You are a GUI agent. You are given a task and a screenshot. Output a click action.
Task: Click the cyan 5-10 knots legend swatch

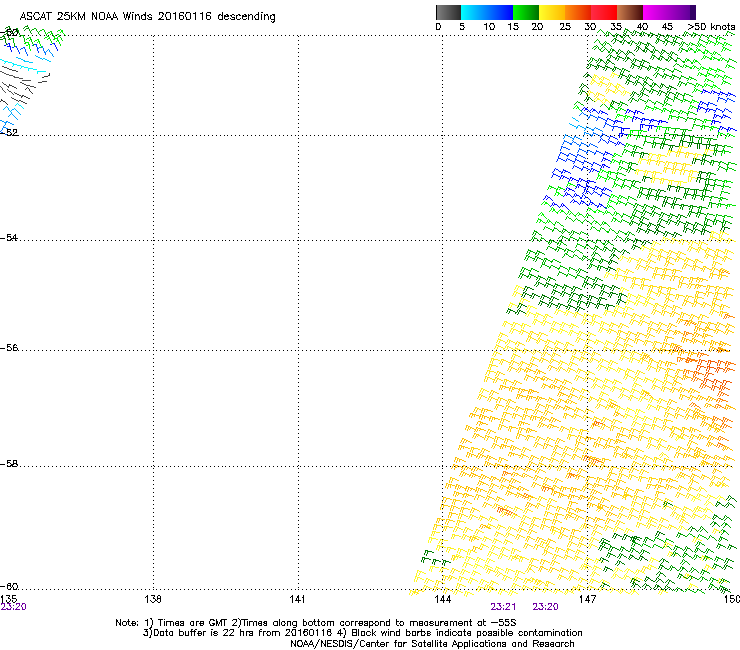(x=473, y=12)
